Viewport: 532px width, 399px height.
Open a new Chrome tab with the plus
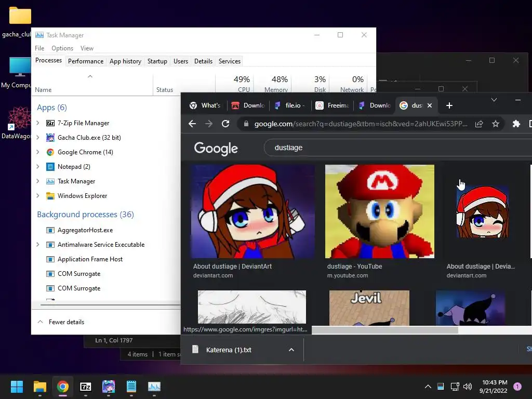point(449,105)
